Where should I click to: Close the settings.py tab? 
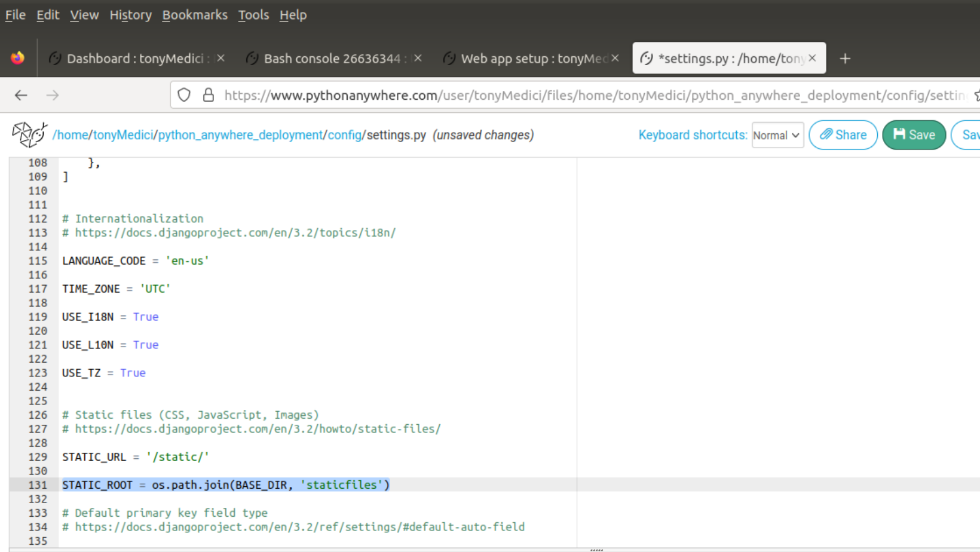click(812, 58)
